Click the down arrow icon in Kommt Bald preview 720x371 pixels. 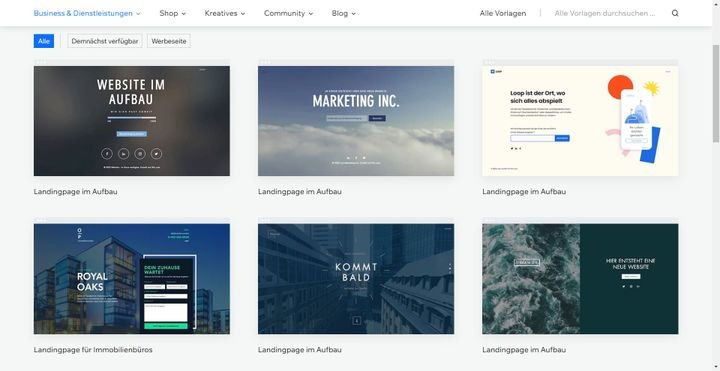coord(356,320)
